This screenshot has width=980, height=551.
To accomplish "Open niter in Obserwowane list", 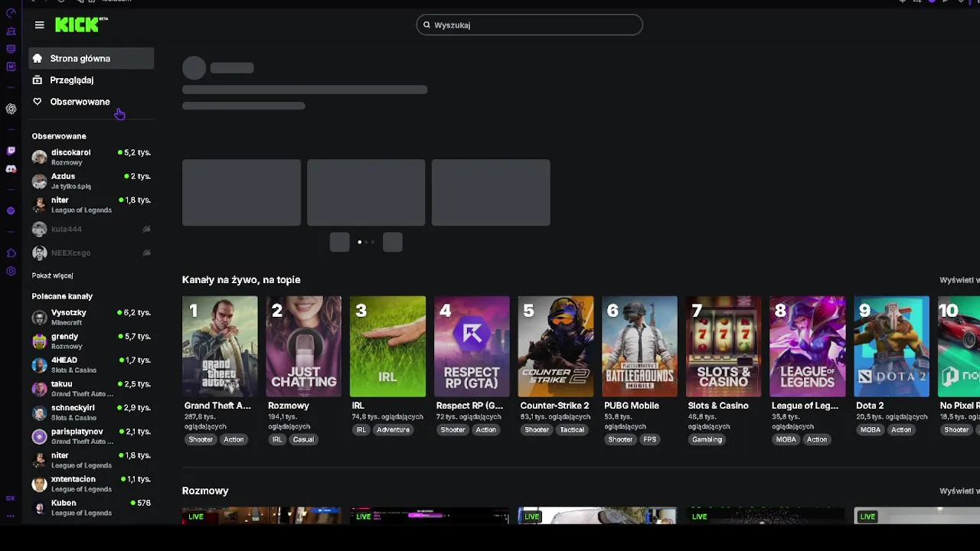I will click(91, 204).
